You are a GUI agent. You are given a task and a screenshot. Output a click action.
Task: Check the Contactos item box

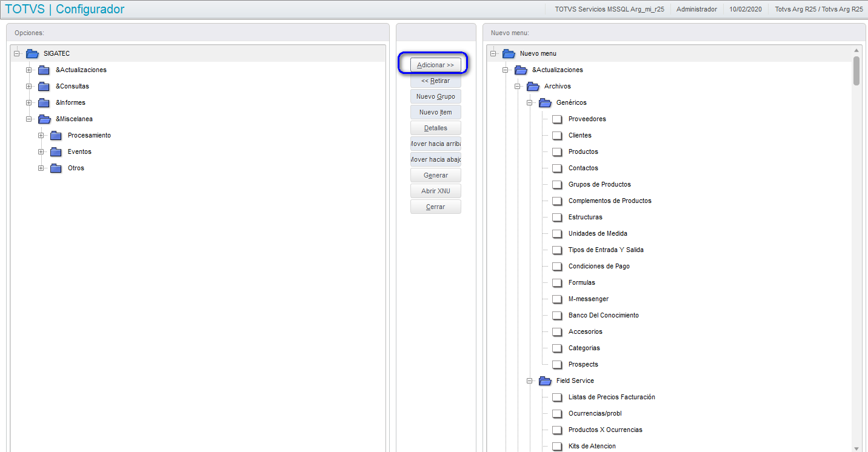pyautogui.click(x=557, y=168)
